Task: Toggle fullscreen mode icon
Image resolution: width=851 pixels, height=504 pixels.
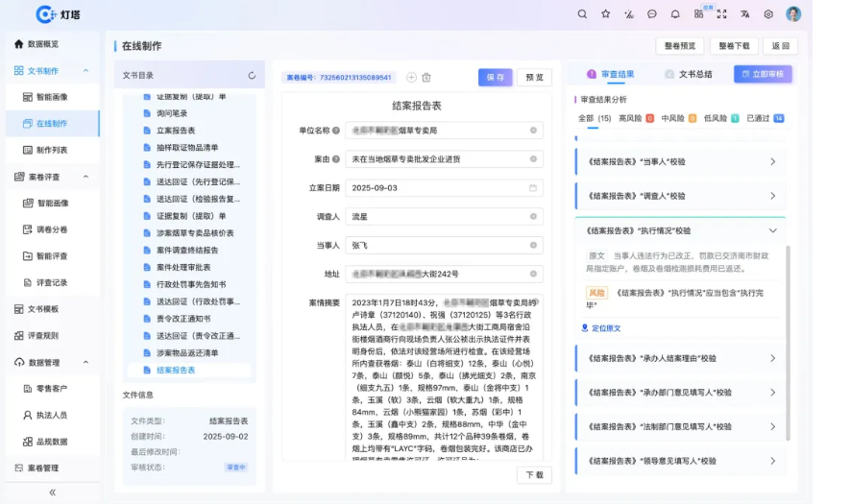Action: [722, 14]
